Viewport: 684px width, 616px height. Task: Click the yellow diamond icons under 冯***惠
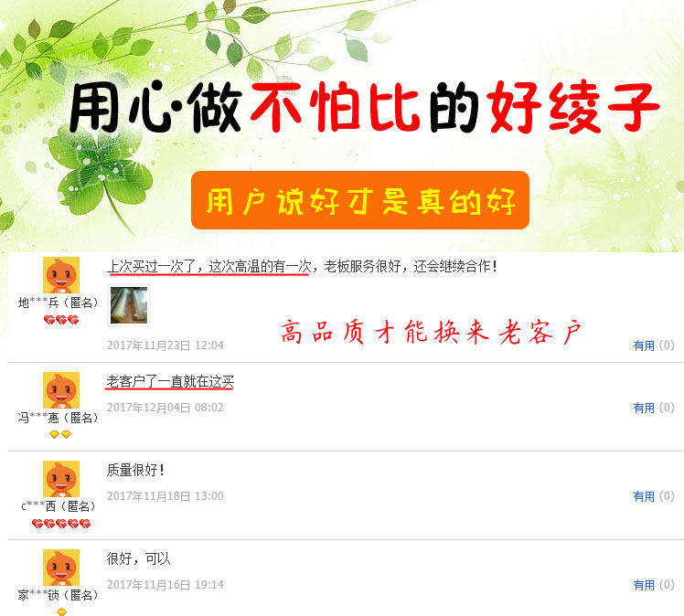[x=60, y=435]
